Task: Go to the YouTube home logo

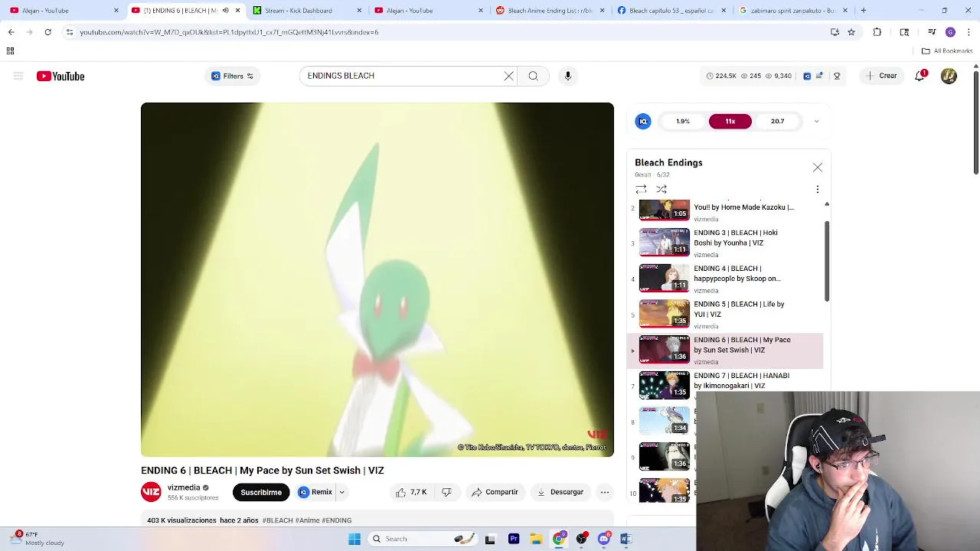Action: pos(60,76)
